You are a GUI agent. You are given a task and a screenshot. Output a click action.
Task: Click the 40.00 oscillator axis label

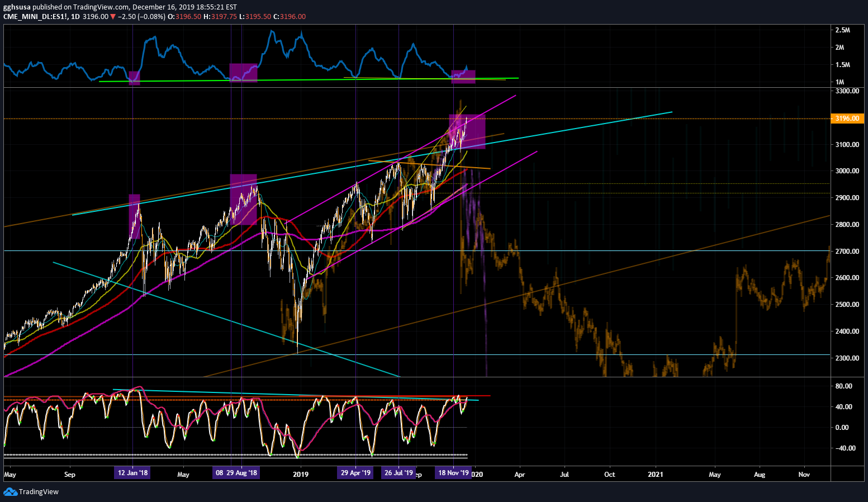(844, 407)
